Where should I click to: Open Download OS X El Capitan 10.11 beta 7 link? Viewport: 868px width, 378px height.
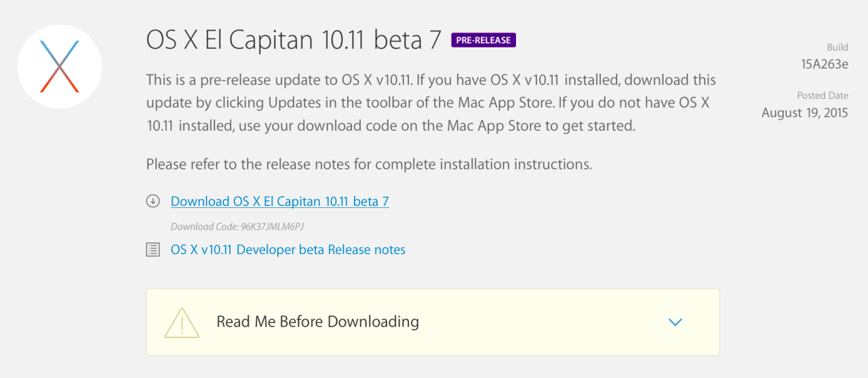[x=279, y=201]
